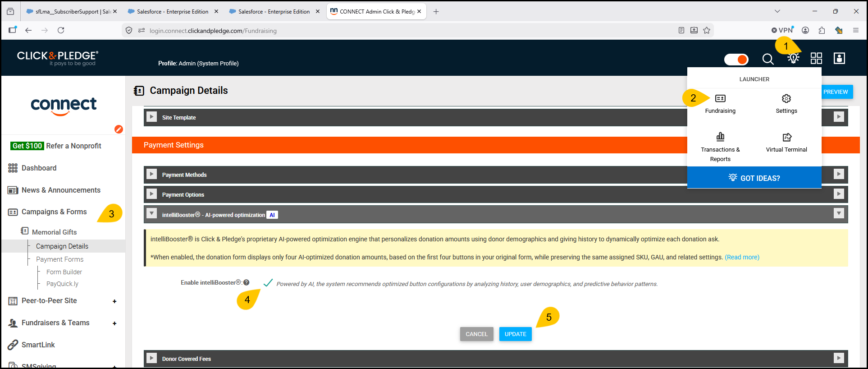Expand Peer-to-Peer Site with plus sign

click(x=114, y=301)
